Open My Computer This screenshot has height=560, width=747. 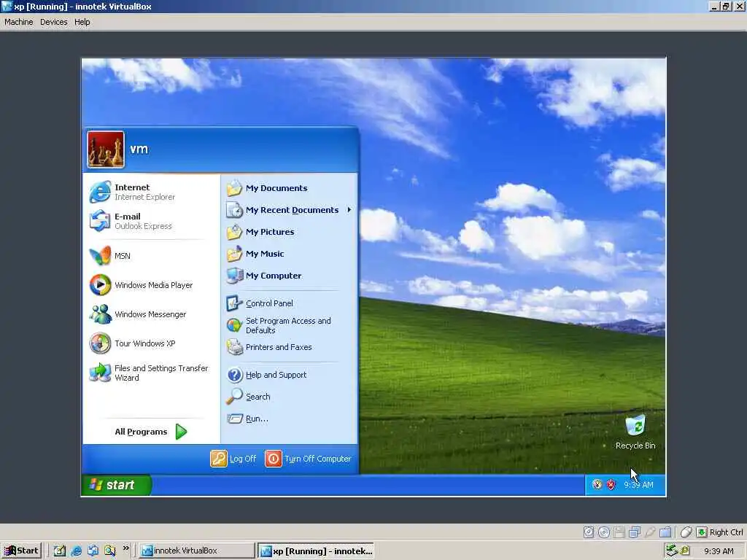click(264, 276)
